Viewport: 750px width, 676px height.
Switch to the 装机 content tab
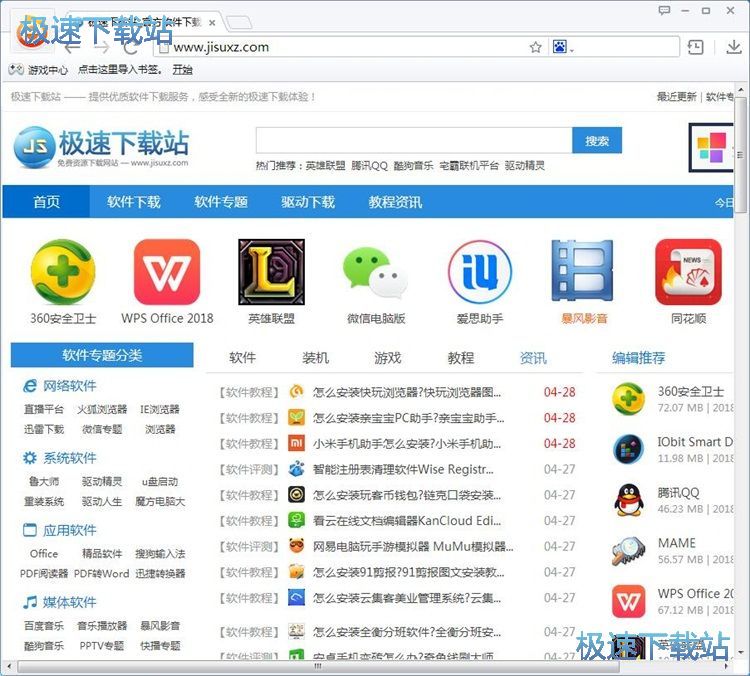315,358
